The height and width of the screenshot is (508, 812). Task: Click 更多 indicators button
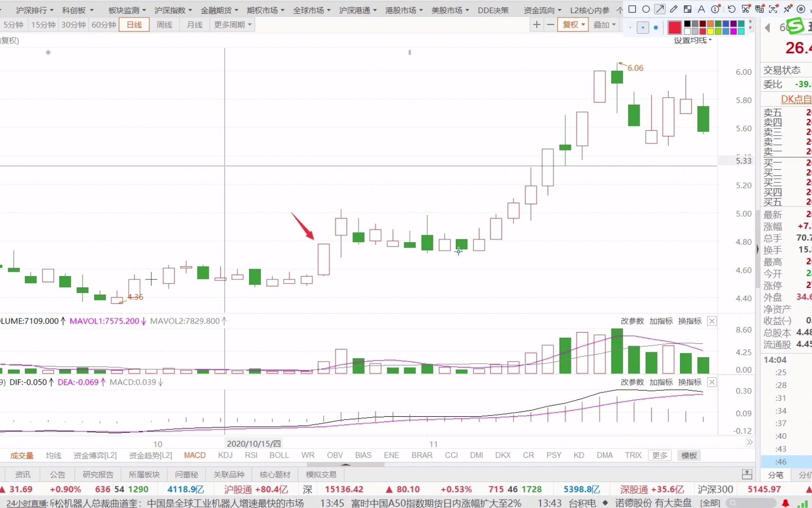pos(660,455)
